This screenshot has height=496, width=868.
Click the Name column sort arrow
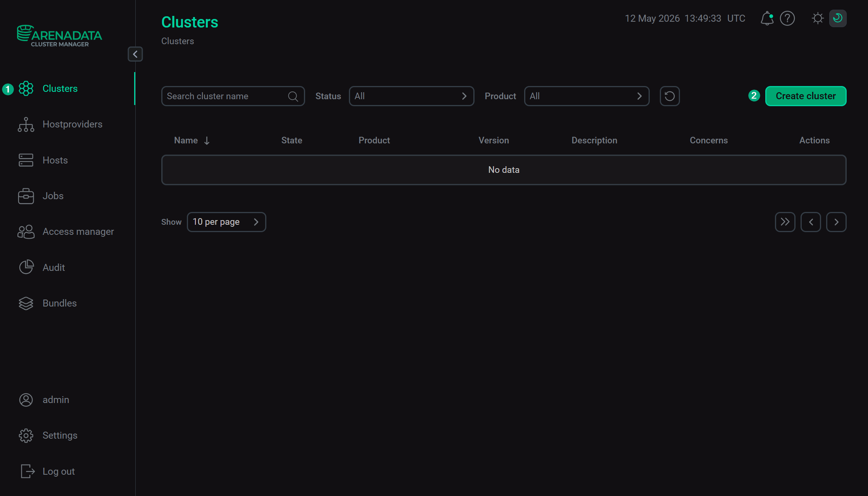pos(207,141)
